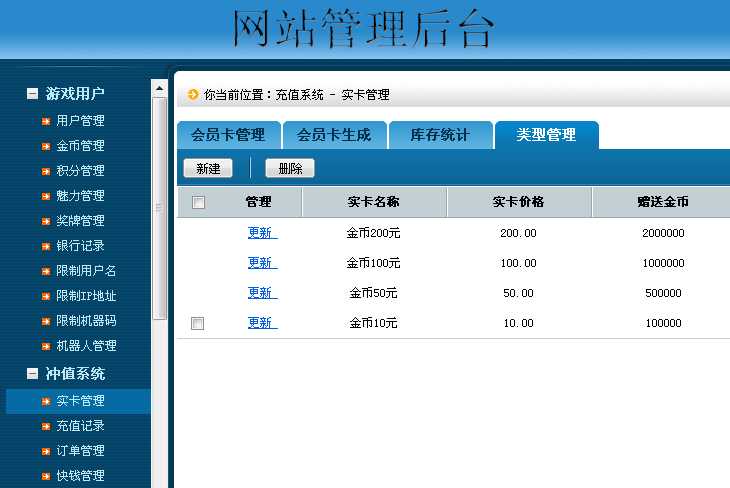Click the 实卡价格 column header
The image size is (730, 488).
click(x=518, y=202)
